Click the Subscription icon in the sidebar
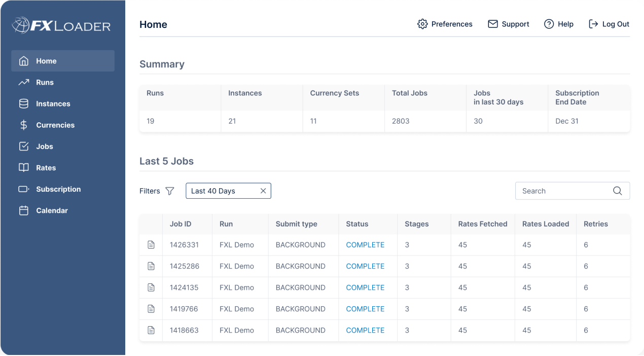Image resolution: width=644 pixels, height=356 pixels. point(23,189)
